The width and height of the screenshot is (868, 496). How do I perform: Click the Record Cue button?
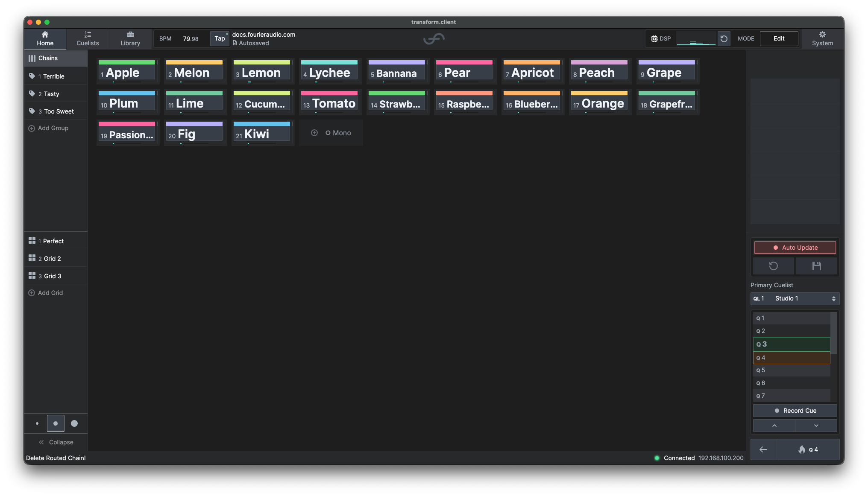(x=795, y=411)
